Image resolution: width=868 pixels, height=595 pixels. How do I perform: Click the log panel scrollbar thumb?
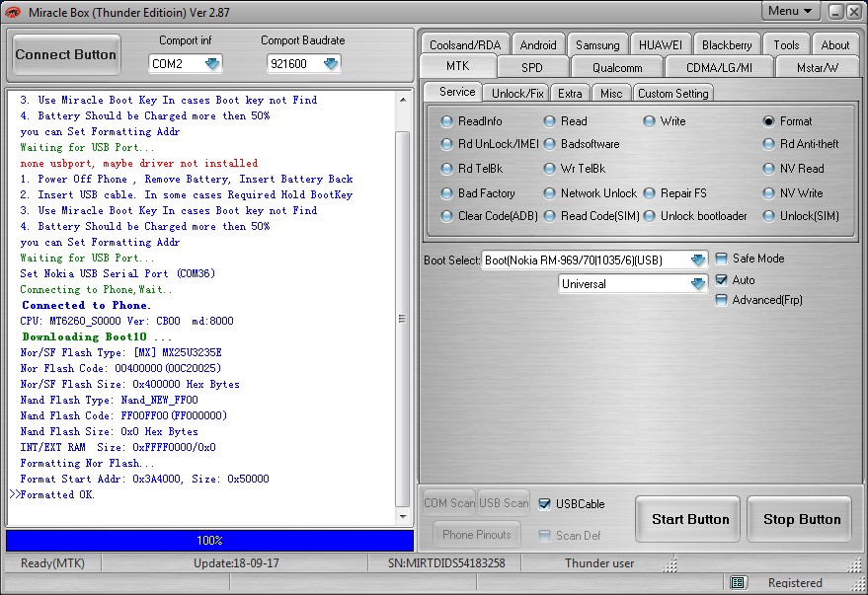tap(403, 319)
